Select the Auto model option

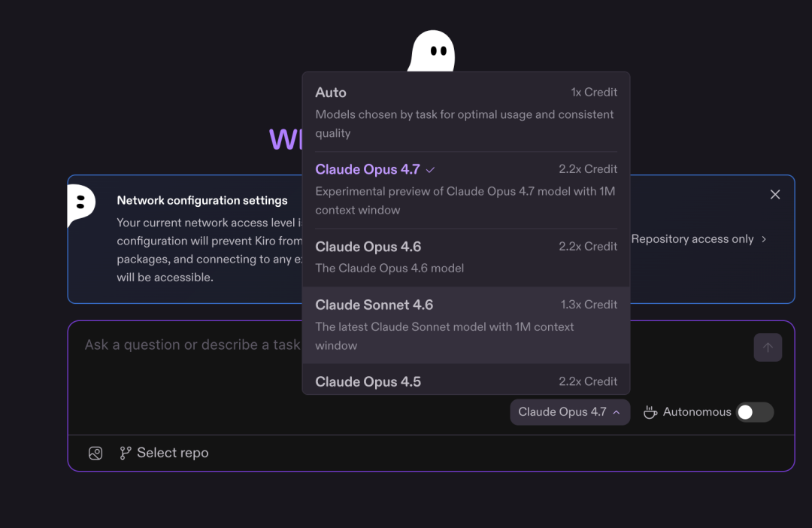click(x=466, y=112)
